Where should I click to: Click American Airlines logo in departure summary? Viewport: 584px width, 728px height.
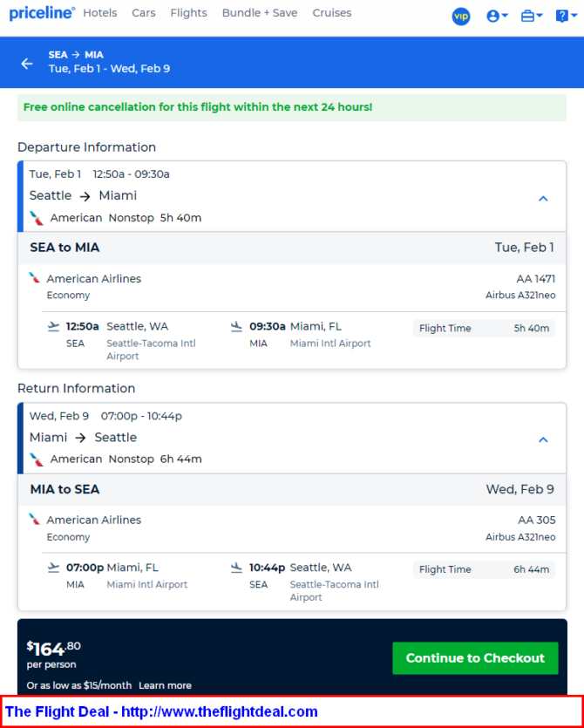pyautogui.click(x=37, y=218)
